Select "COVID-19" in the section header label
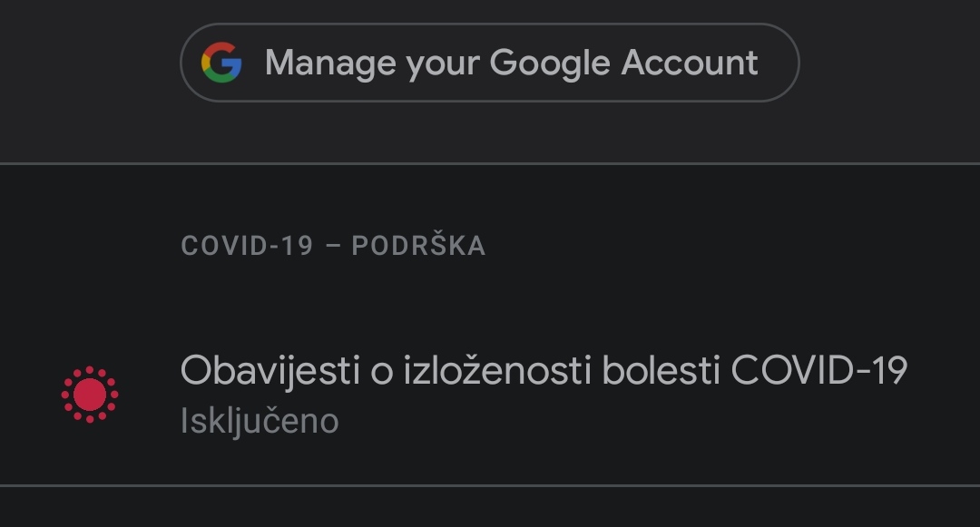Viewport: 980px width, 527px height. (x=247, y=246)
